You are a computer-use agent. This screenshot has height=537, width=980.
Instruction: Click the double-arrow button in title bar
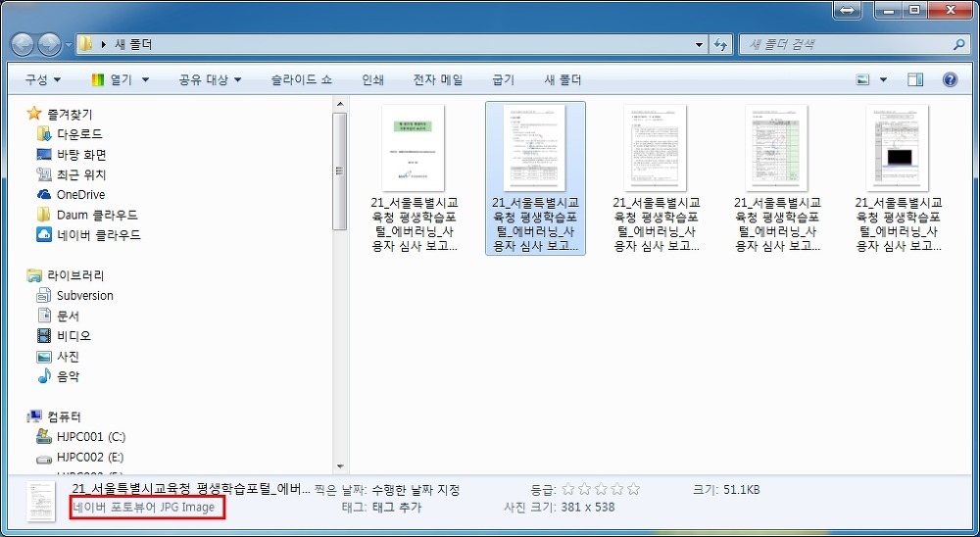[847, 10]
